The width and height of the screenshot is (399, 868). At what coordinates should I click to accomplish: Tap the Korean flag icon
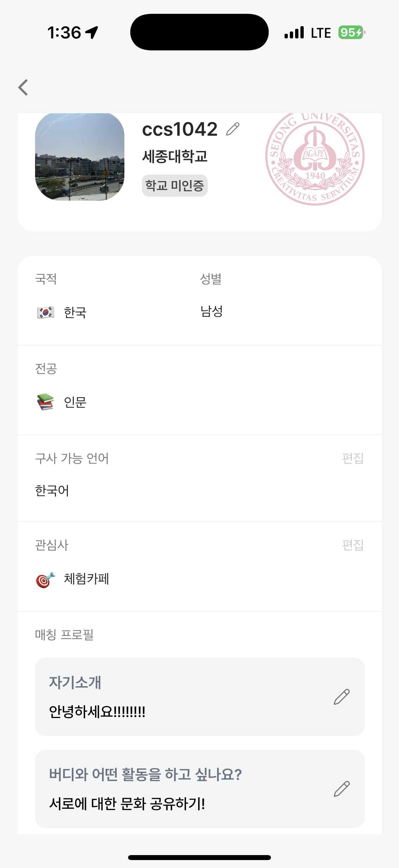coord(45,313)
